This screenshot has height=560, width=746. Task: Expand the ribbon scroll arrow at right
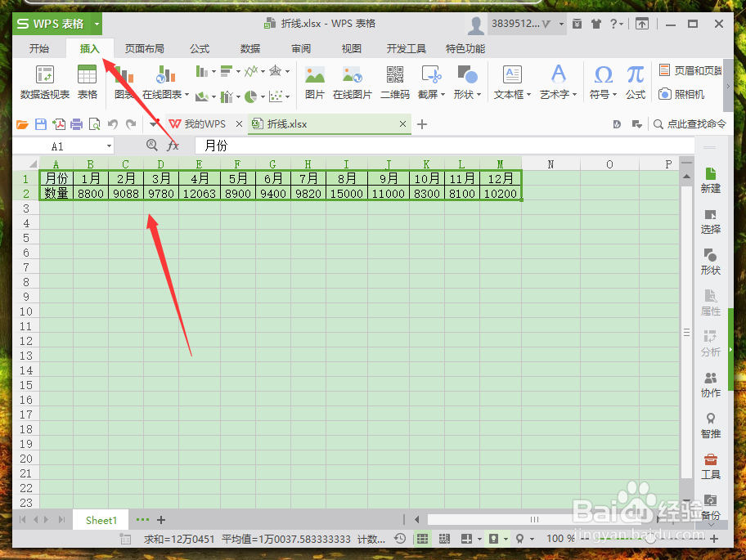728,86
